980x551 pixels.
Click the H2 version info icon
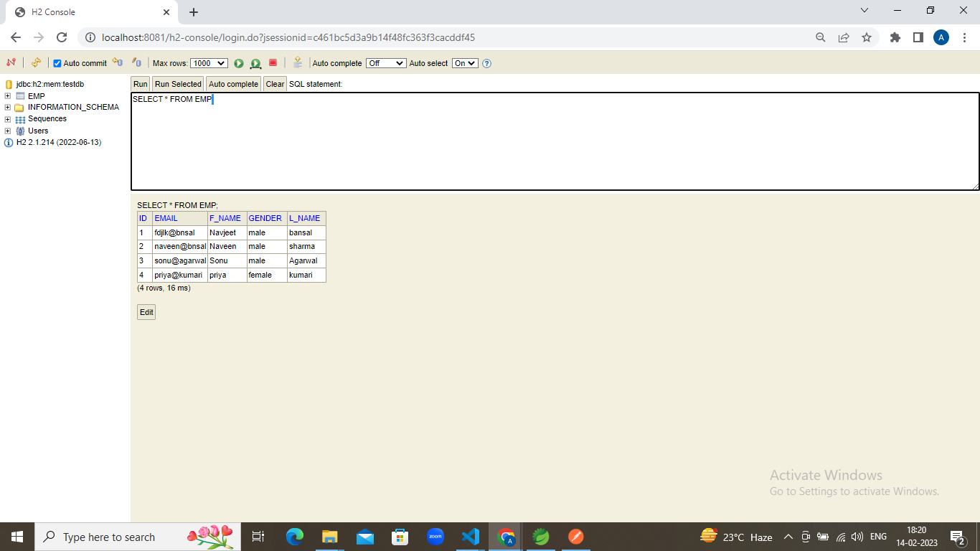click(x=9, y=143)
